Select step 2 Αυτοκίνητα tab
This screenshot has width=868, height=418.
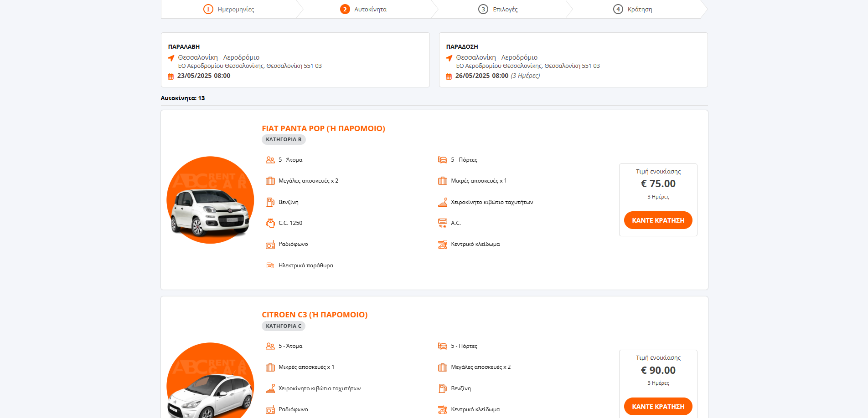(x=363, y=9)
